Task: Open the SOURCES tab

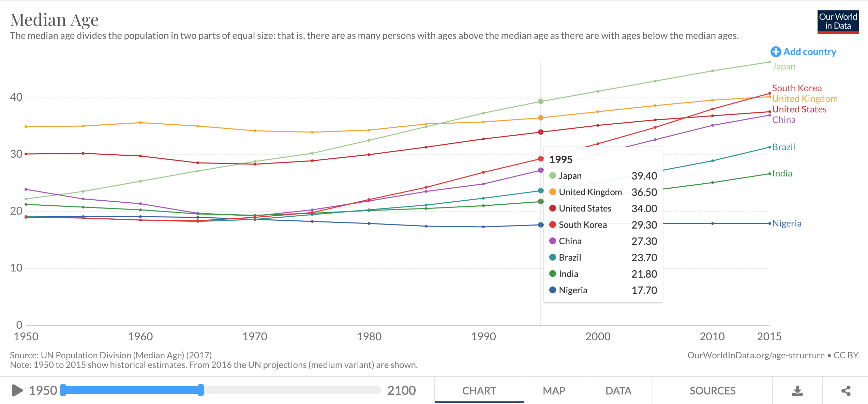Action: pos(713,390)
